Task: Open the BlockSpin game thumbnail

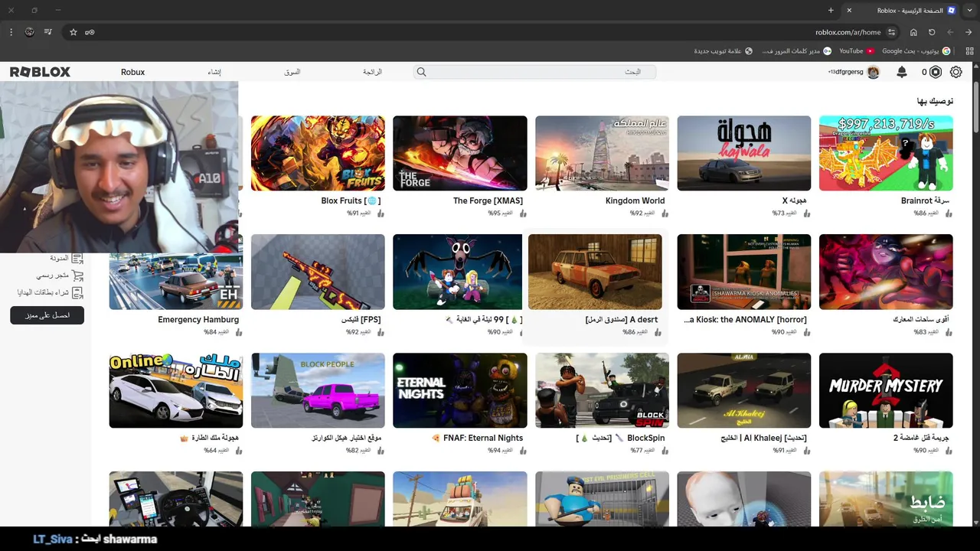Action: click(x=602, y=390)
